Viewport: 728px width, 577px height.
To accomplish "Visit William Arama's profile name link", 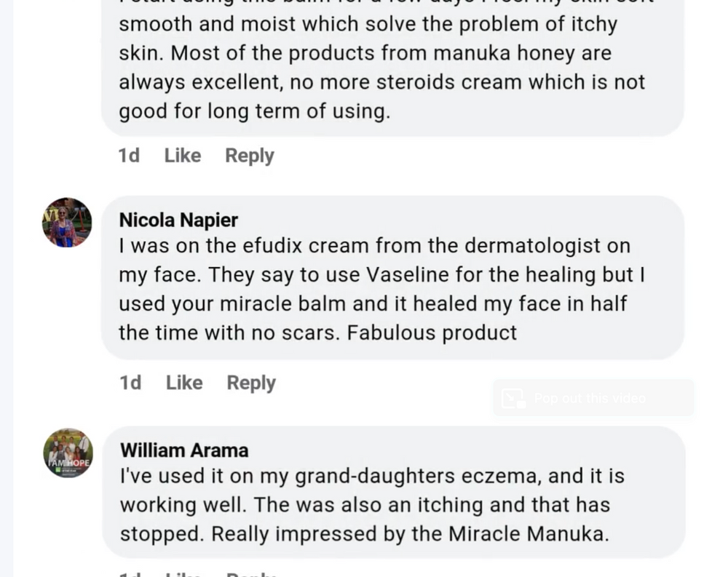I will (x=184, y=450).
